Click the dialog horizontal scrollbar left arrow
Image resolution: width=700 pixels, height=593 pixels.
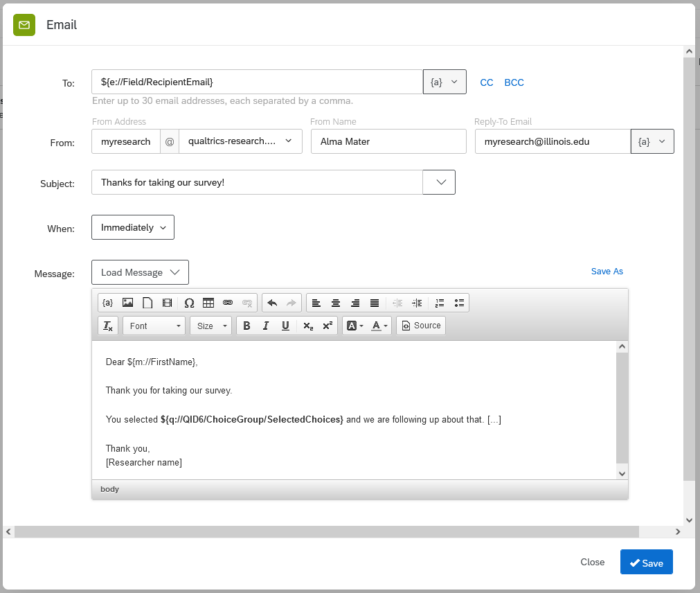(8, 531)
